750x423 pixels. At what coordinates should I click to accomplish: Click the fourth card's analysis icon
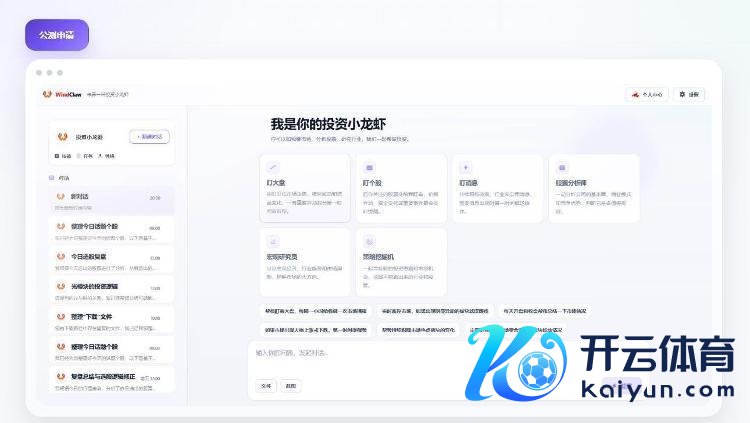562,167
